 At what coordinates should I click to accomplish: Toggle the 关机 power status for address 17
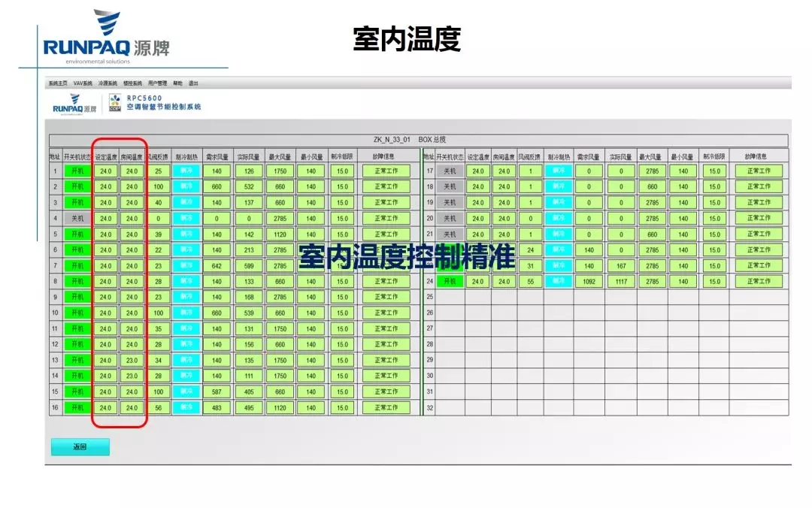450,171
